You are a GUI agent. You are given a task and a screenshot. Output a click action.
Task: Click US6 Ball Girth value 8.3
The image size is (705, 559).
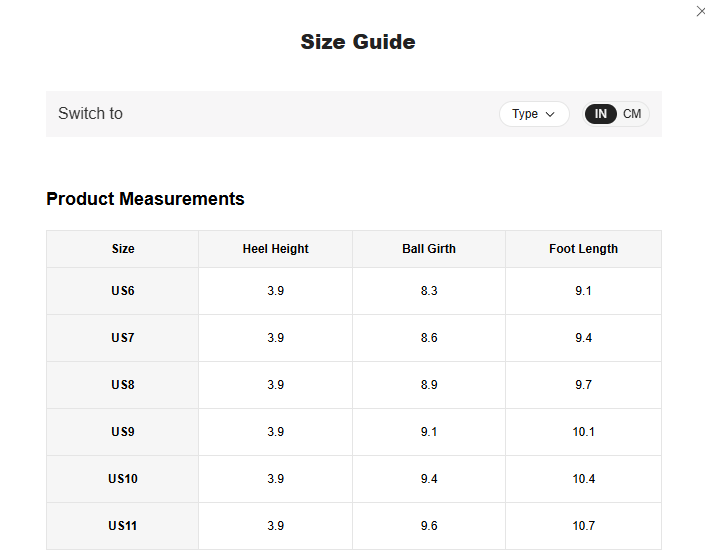pyautogui.click(x=429, y=291)
